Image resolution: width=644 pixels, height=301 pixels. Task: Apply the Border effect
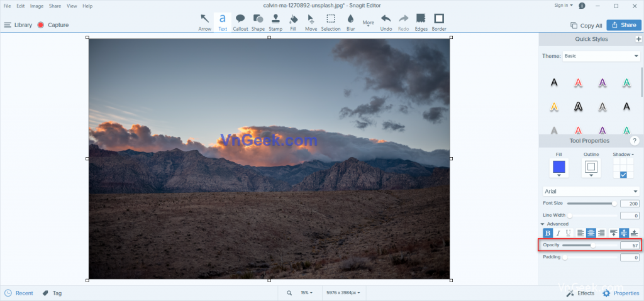click(x=439, y=22)
